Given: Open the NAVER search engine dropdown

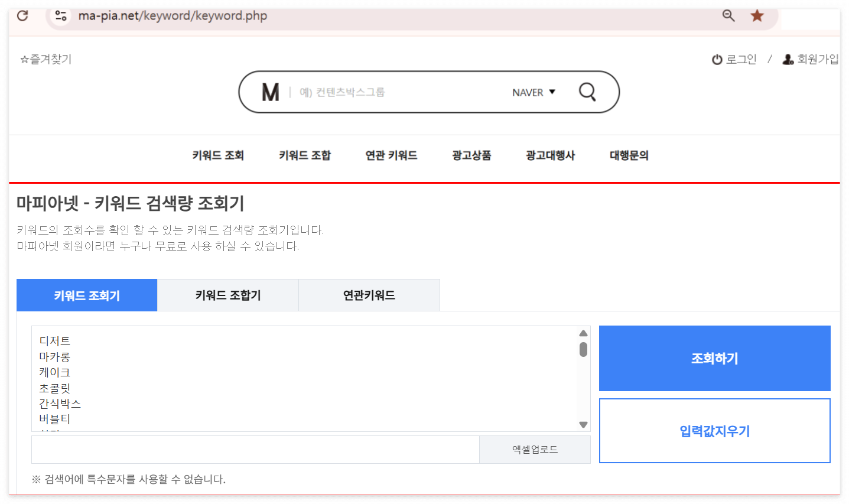Looking at the screenshot, I should (534, 92).
